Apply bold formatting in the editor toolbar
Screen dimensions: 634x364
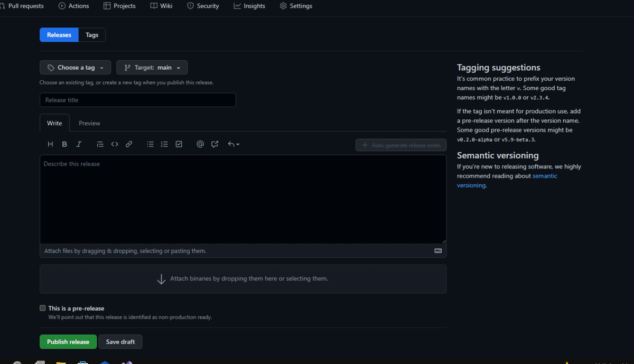tap(64, 144)
